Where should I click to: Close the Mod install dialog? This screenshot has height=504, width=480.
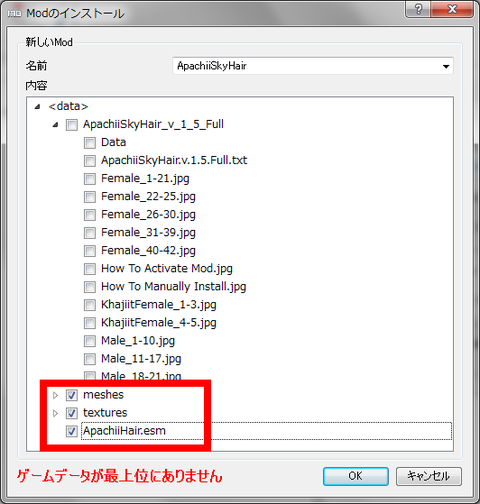click(x=452, y=8)
